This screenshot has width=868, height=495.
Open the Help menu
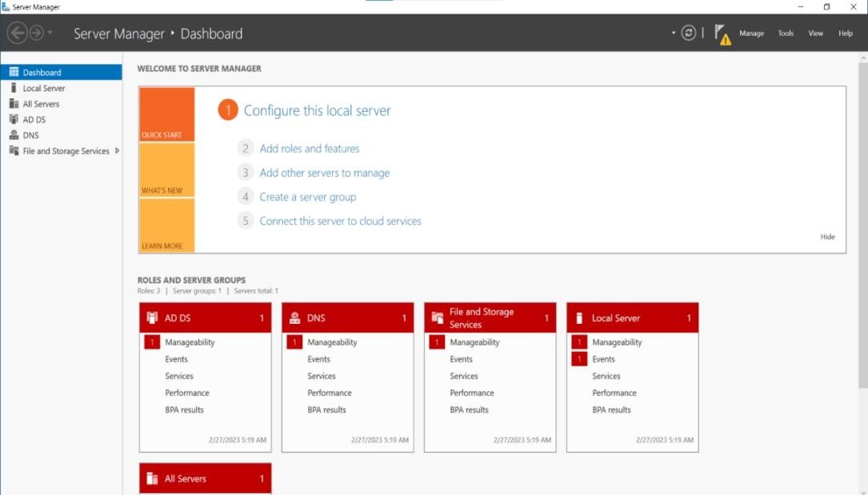[x=846, y=33]
